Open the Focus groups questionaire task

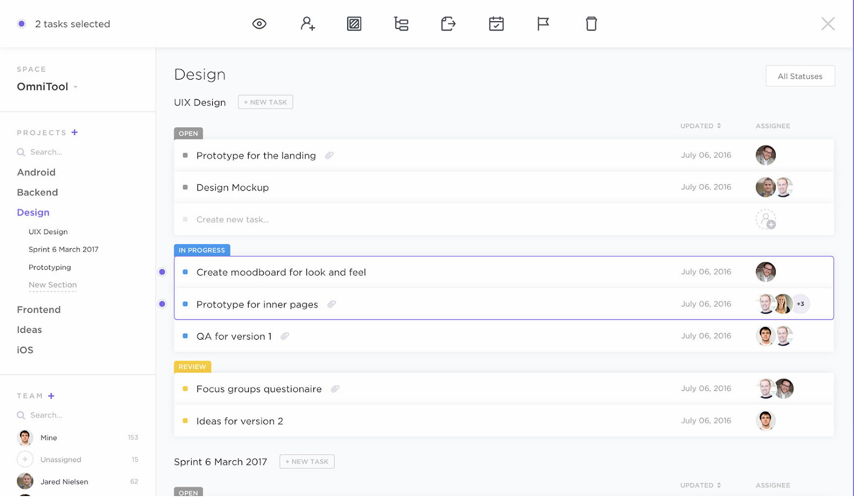tap(259, 389)
